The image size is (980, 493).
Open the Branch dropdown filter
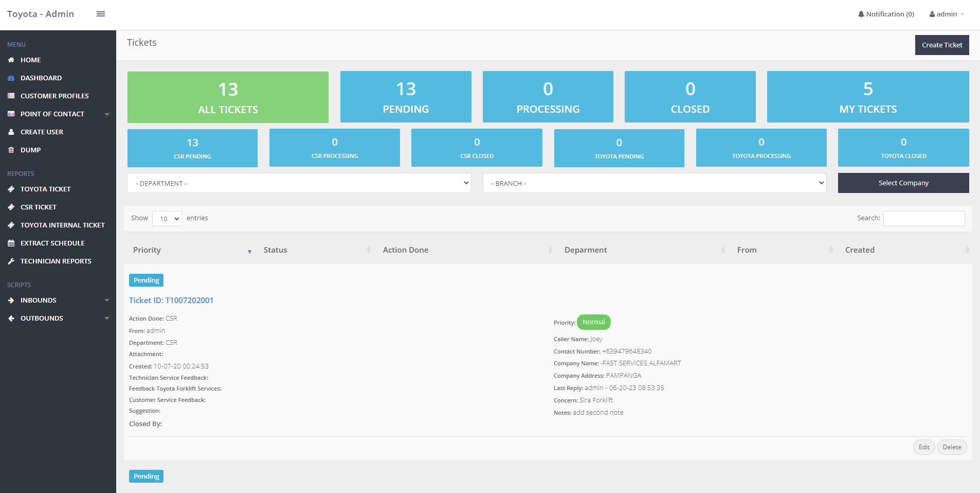(654, 183)
